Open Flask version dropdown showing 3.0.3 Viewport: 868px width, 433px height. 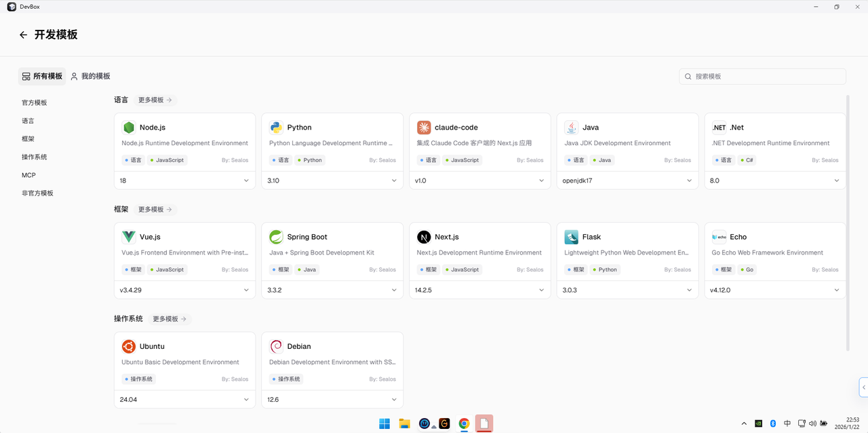pyautogui.click(x=628, y=290)
